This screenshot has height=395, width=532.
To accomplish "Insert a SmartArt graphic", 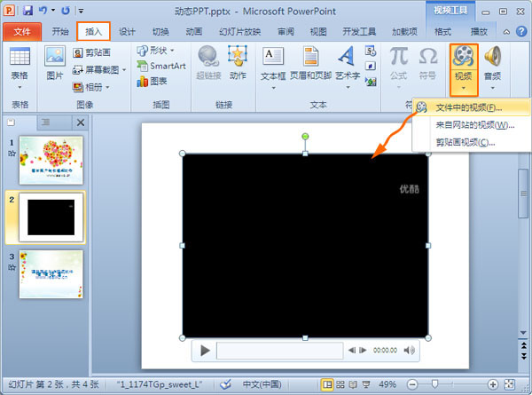I will 161,66.
